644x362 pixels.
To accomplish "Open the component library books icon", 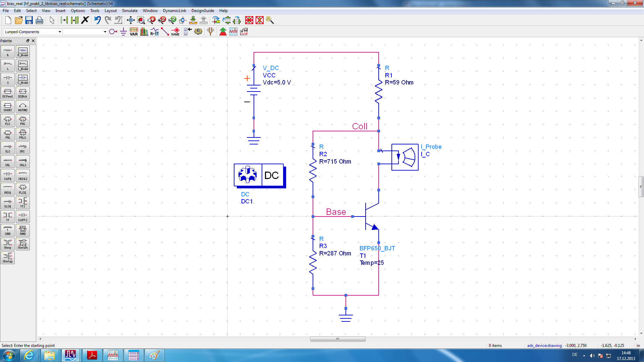I will coord(144,32).
